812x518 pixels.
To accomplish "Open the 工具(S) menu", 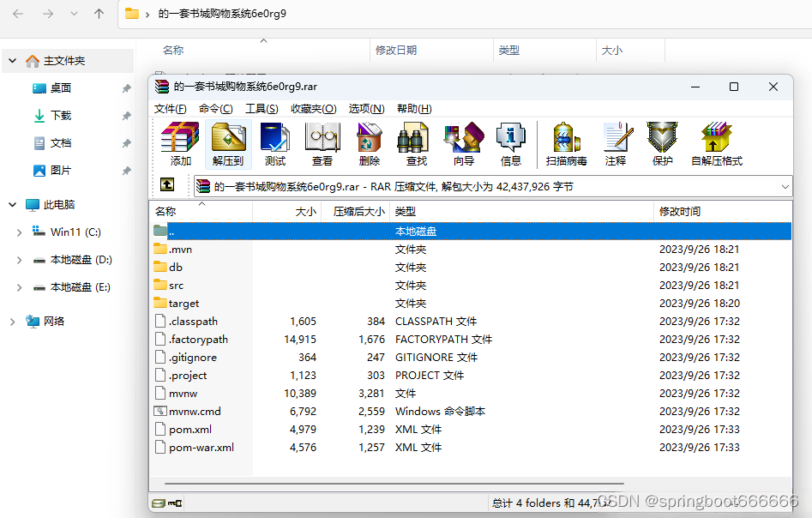I will click(x=262, y=109).
